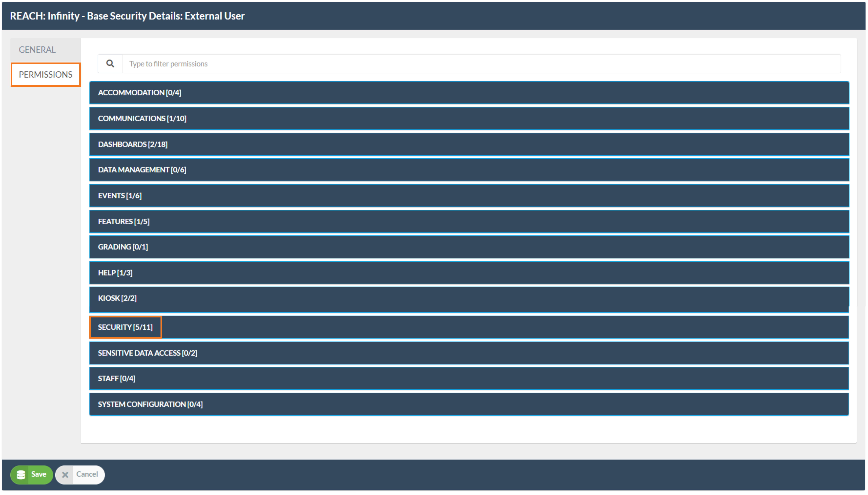Expand the Events [1/6] permissions
This screenshot has height=495, width=868.
tap(120, 195)
